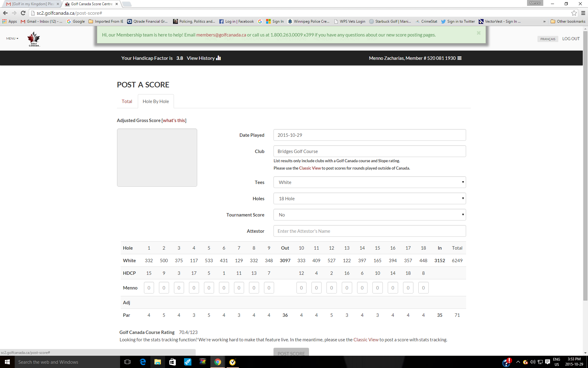Expand the MENU dropdown at top left
This screenshot has height=368, width=588.
click(x=12, y=39)
